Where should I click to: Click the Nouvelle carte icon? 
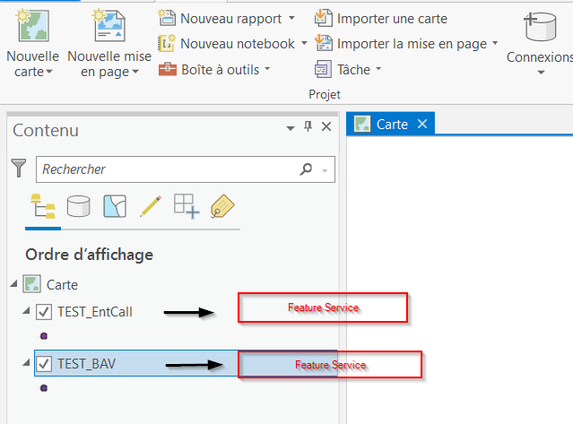33,26
